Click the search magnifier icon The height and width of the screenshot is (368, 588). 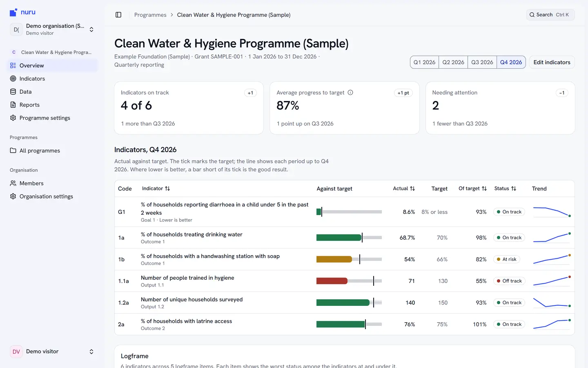coord(532,15)
